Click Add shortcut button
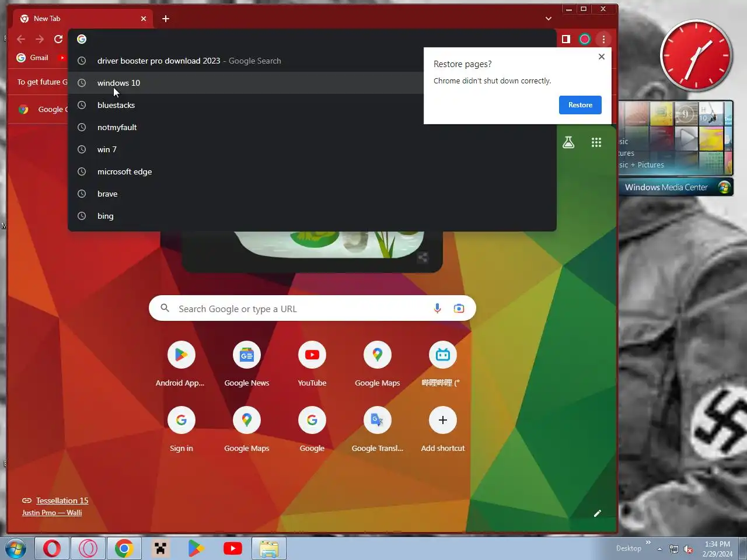The height and width of the screenshot is (560, 747). tap(442, 430)
